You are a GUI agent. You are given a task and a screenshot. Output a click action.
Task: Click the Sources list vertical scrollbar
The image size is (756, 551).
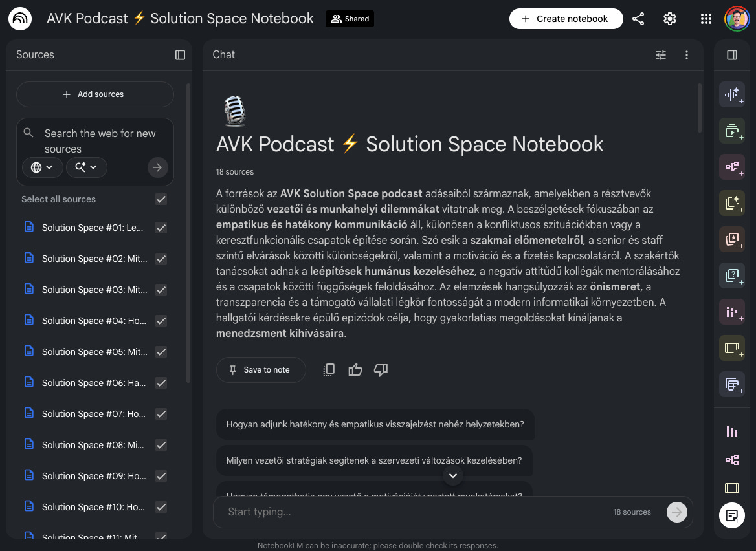pos(188,233)
